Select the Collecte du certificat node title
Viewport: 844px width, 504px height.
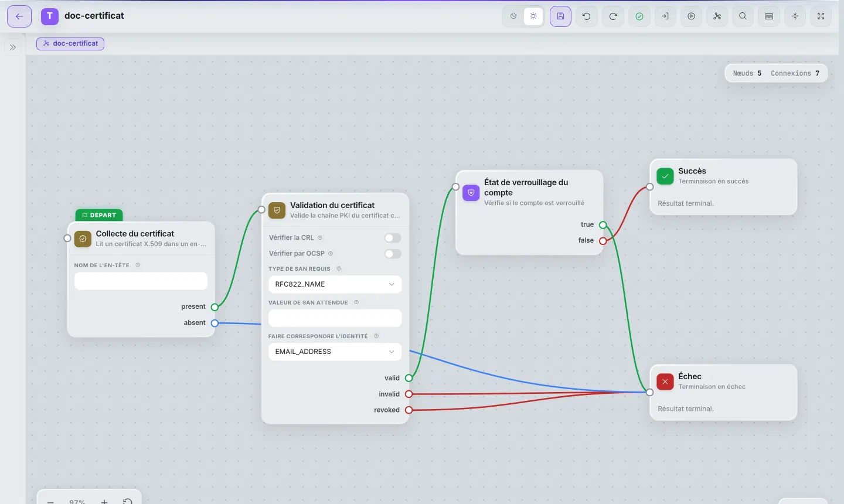135,233
